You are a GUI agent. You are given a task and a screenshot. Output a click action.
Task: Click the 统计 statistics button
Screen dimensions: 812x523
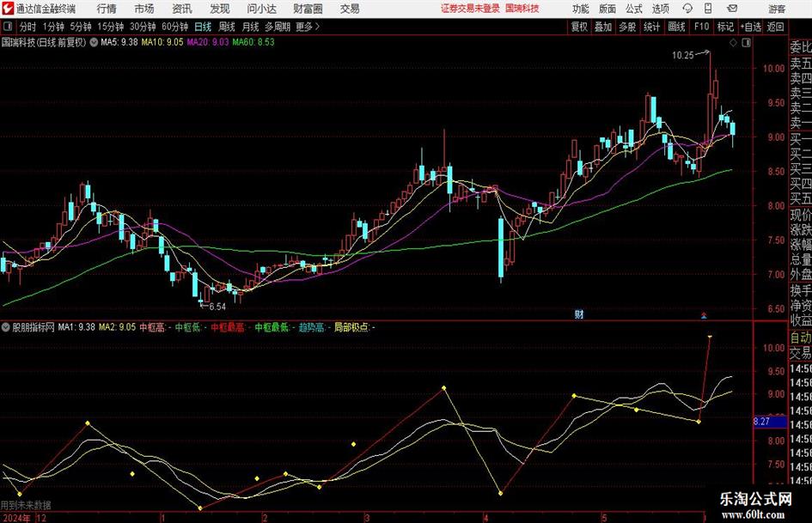(x=651, y=27)
